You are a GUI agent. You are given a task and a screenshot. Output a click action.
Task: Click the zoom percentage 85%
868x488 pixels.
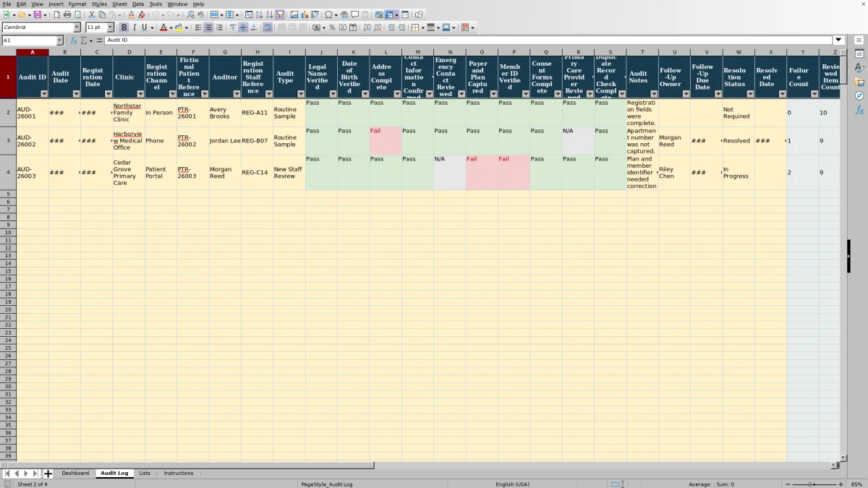857,484
